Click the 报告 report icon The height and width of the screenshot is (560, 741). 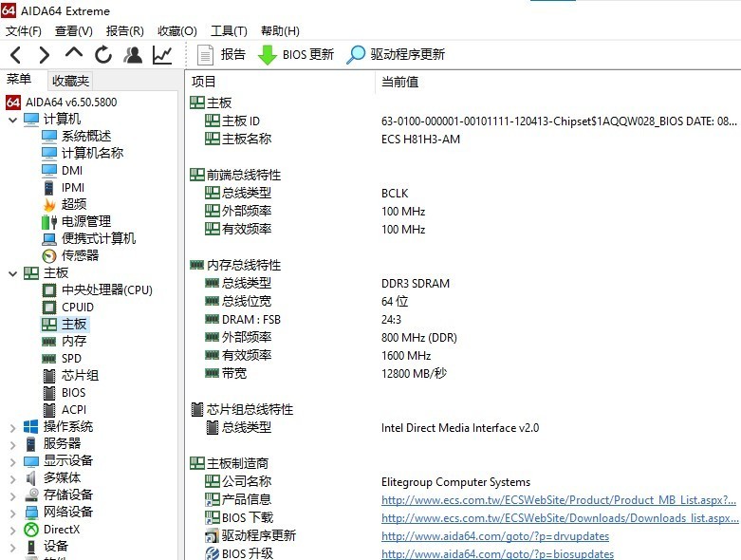pyautogui.click(x=205, y=55)
